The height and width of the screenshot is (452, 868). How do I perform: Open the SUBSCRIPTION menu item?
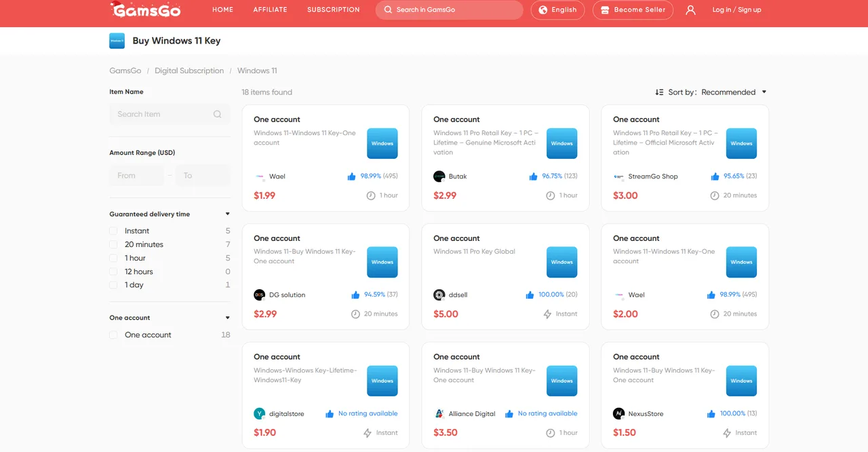point(333,10)
